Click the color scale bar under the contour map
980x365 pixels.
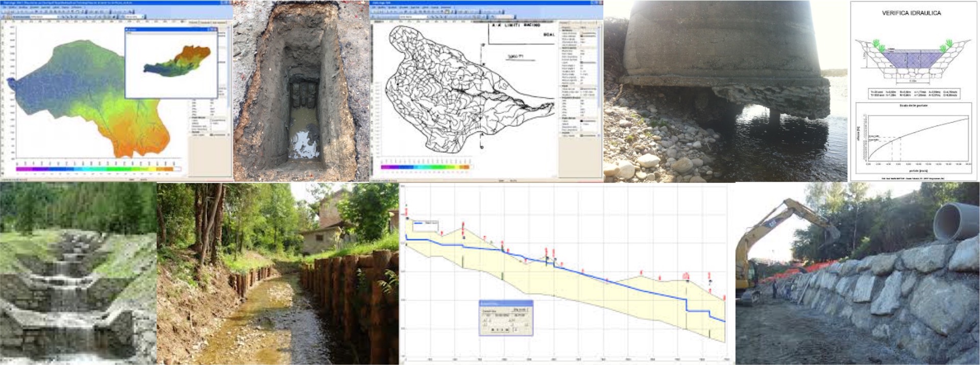coord(425,167)
